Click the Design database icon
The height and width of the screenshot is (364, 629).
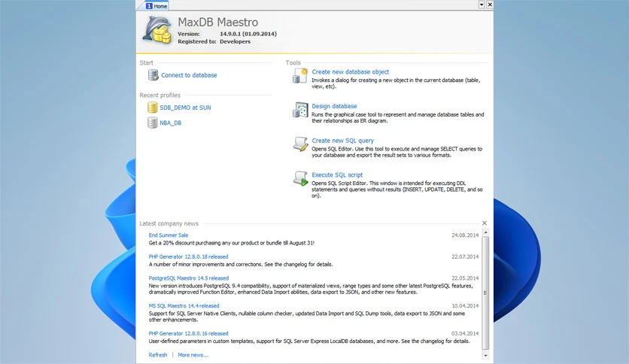coord(300,110)
